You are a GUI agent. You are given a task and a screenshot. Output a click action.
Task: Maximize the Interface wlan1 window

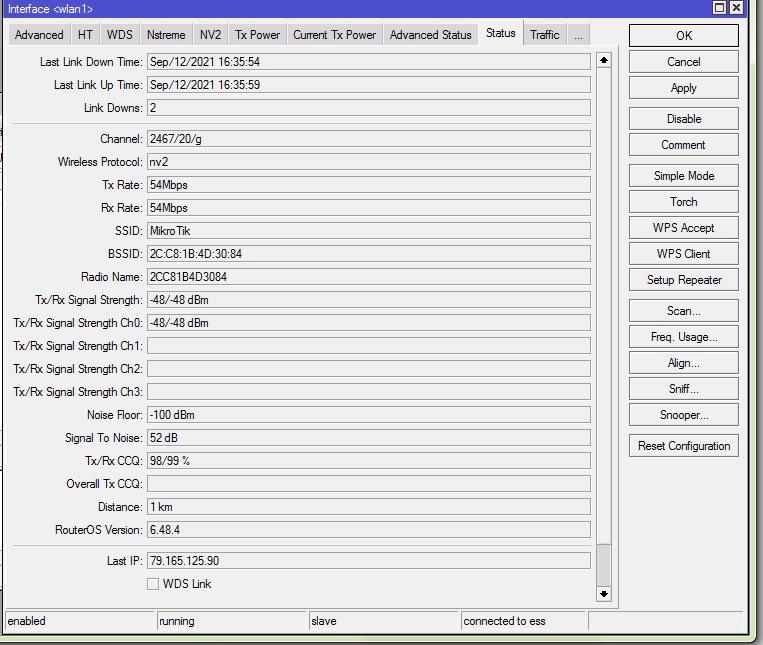click(x=720, y=7)
